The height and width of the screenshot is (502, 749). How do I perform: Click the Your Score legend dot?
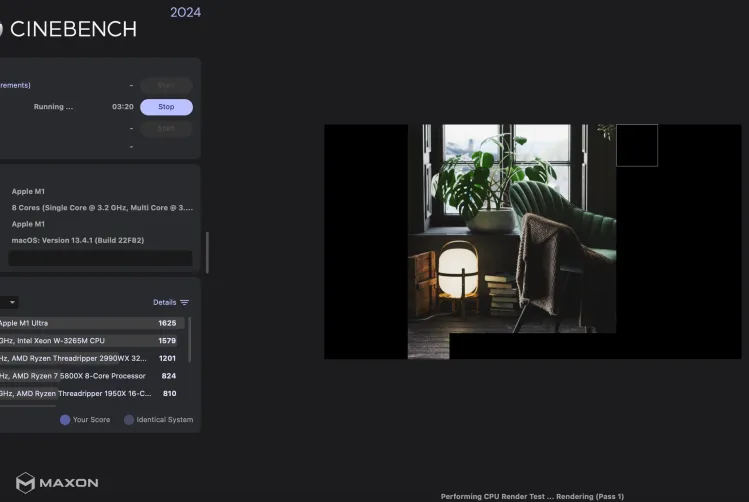pos(65,420)
